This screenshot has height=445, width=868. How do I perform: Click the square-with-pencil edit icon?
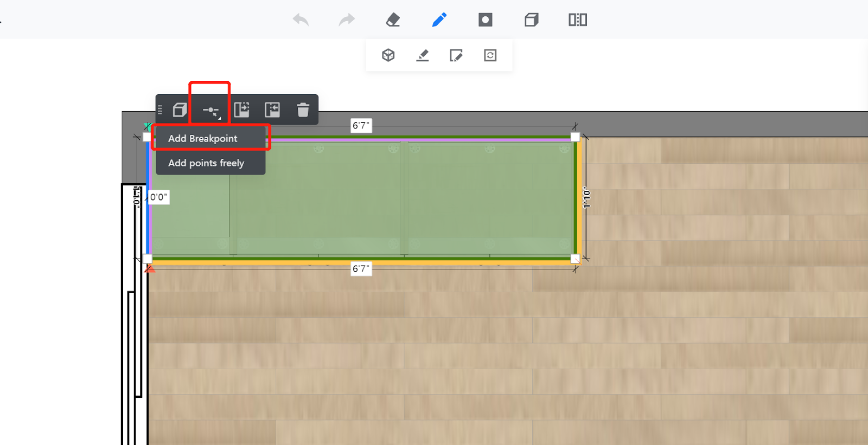pos(456,55)
